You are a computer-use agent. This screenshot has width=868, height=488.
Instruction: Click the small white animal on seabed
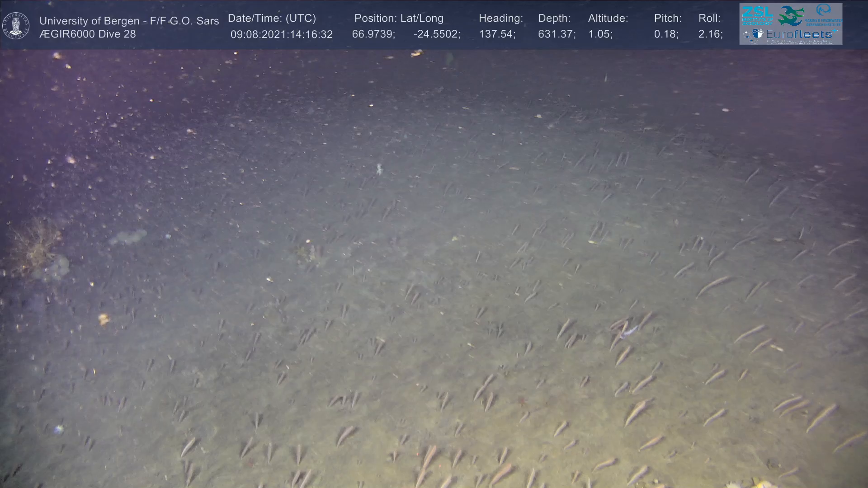click(379, 169)
